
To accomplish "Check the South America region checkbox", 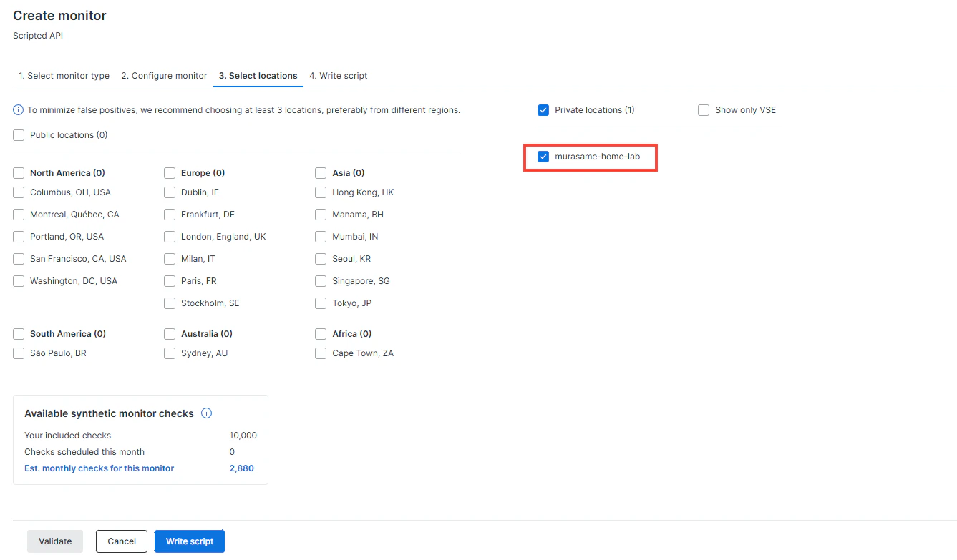I will (19, 334).
